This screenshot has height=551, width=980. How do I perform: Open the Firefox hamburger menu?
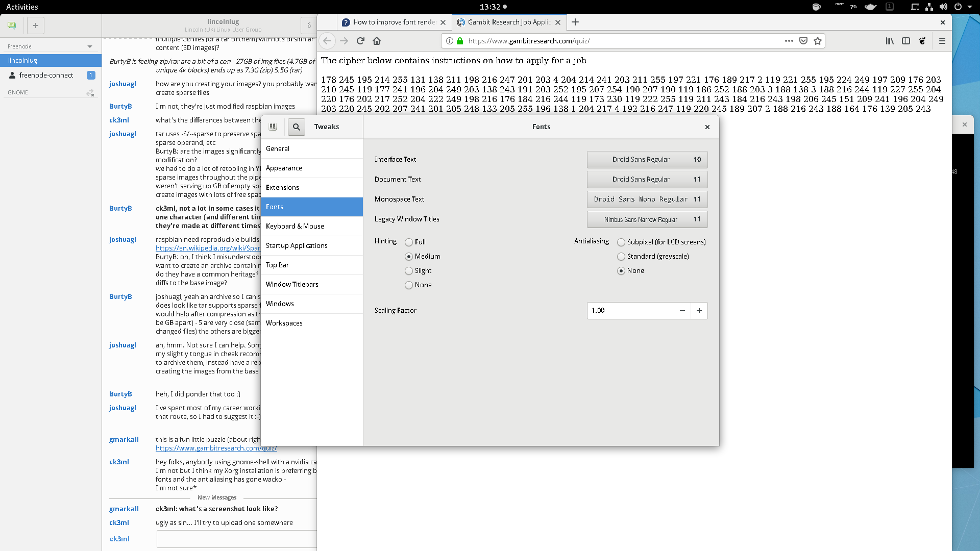coord(942,41)
